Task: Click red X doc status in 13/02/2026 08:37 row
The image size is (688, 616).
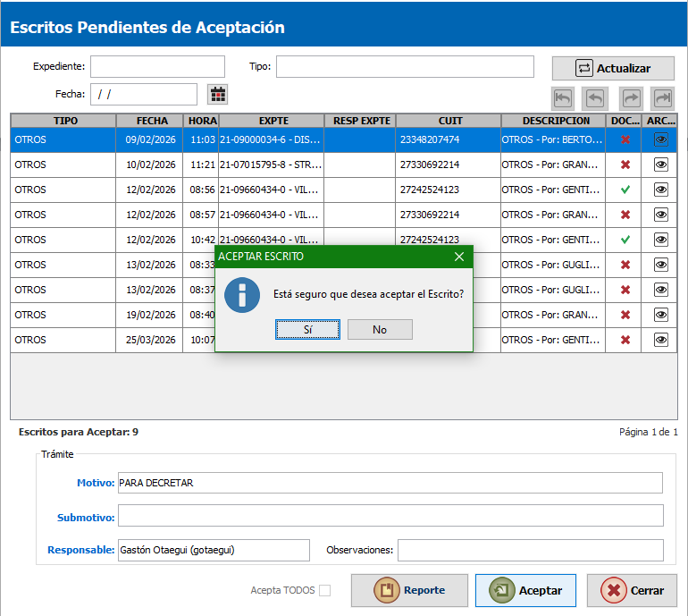Action: 625,290
